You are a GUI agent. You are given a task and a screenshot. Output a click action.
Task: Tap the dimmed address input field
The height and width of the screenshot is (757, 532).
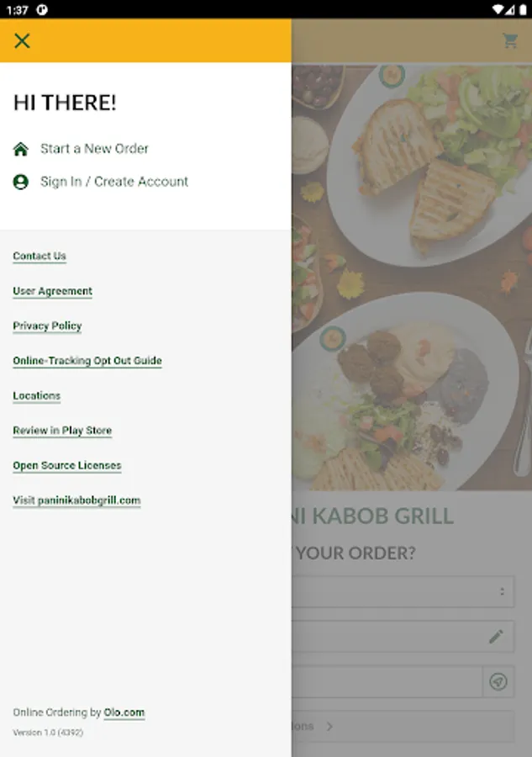click(x=387, y=681)
